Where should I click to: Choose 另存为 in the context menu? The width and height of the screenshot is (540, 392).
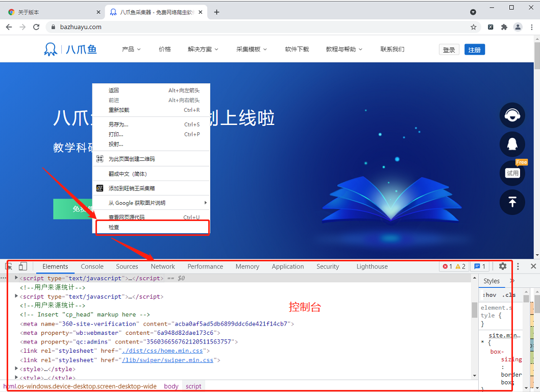tap(151, 125)
